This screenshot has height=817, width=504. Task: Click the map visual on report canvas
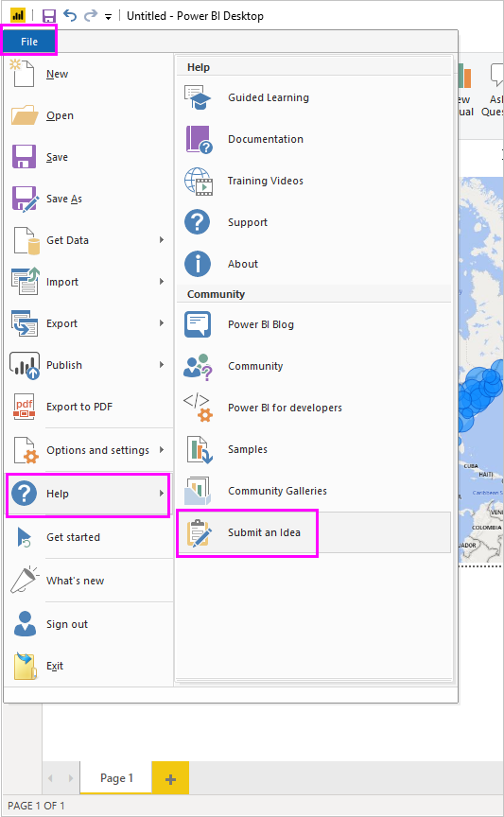pyautogui.click(x=481, y=370)
